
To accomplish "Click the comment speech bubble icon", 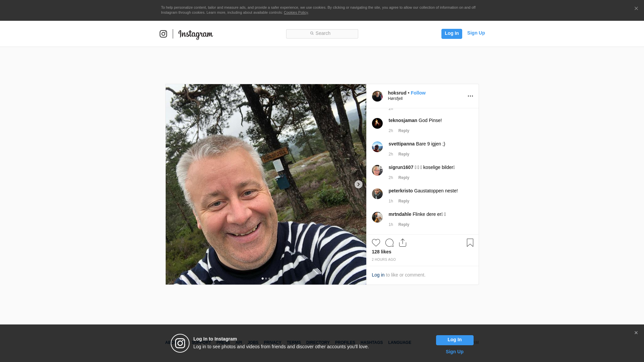I will (389, 243).
